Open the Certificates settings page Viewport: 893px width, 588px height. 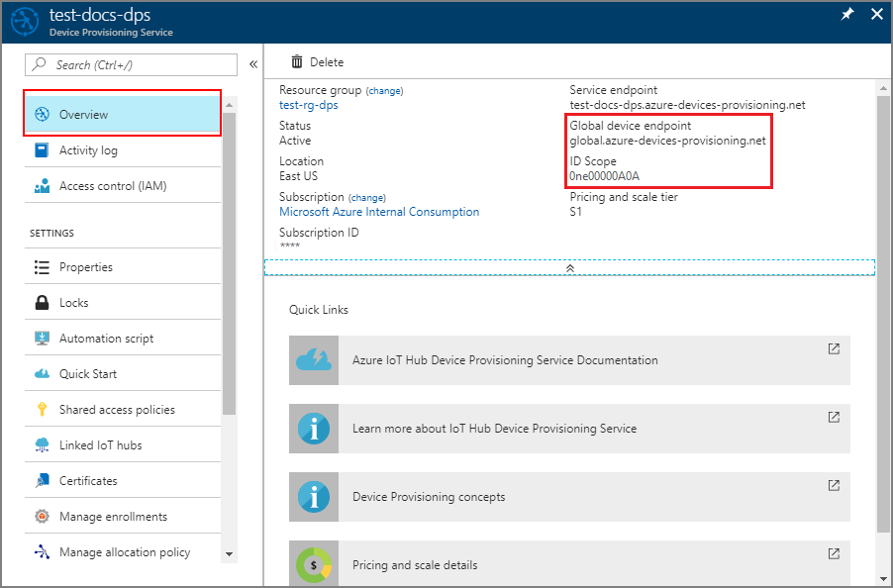[x=88, y=481]
